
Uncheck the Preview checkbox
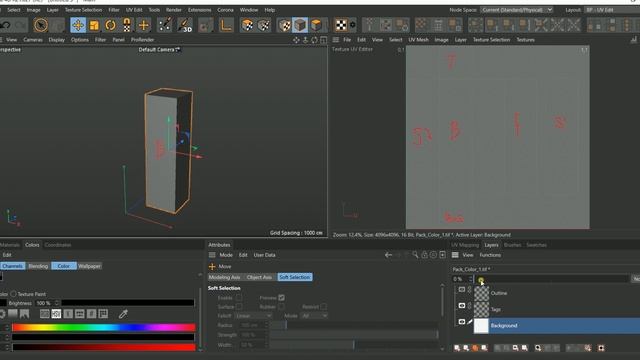(282, 298)
